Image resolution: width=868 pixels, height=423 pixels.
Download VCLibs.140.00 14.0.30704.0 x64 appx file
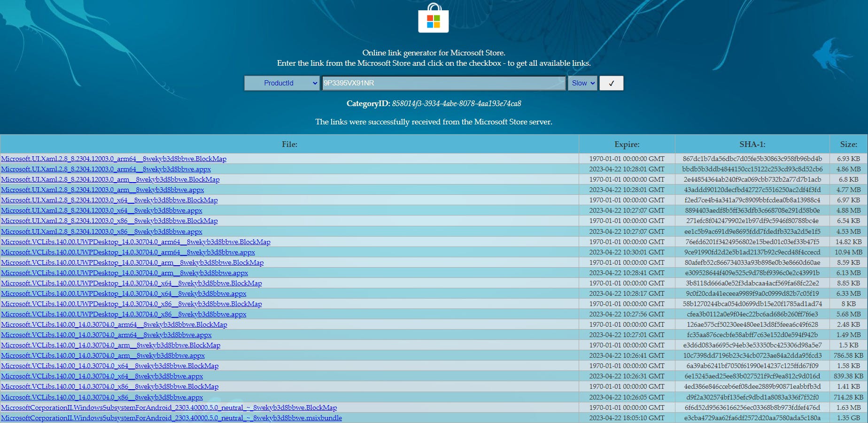click(x=102, y=376)
